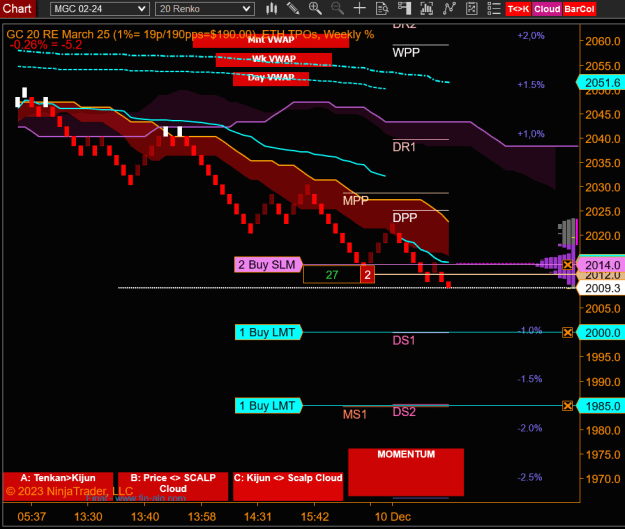Image resolution: width=625 pixels, height=529 pixels.
Task: Click the DPP pivot label
Action: 405,218
